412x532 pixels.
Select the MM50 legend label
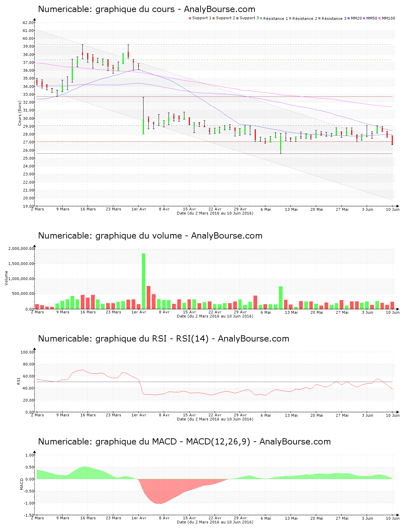coord(372,18)
